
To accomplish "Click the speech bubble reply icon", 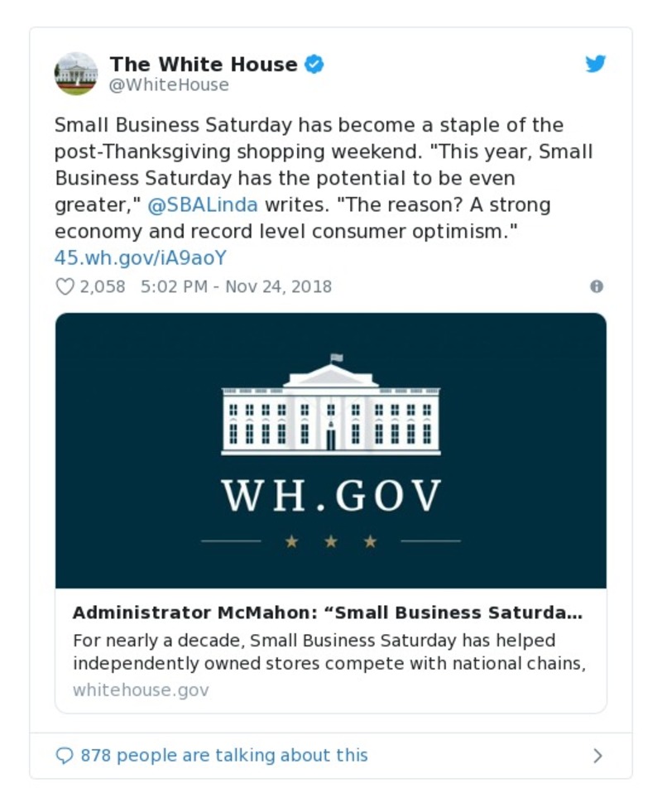I will [65, 755].
